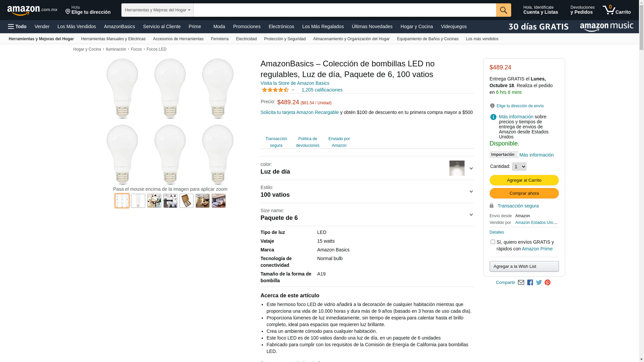Open the Cantidad quantity dropdown

[x=519, y=167]
